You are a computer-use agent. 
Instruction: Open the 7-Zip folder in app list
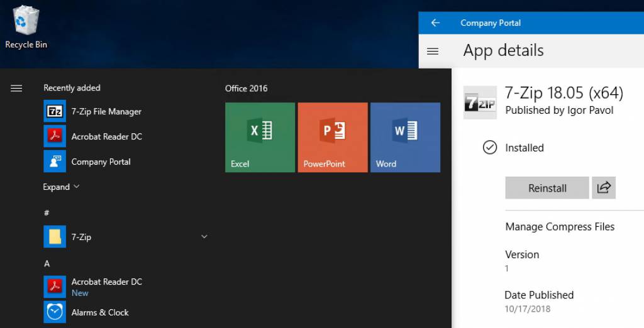125,237
